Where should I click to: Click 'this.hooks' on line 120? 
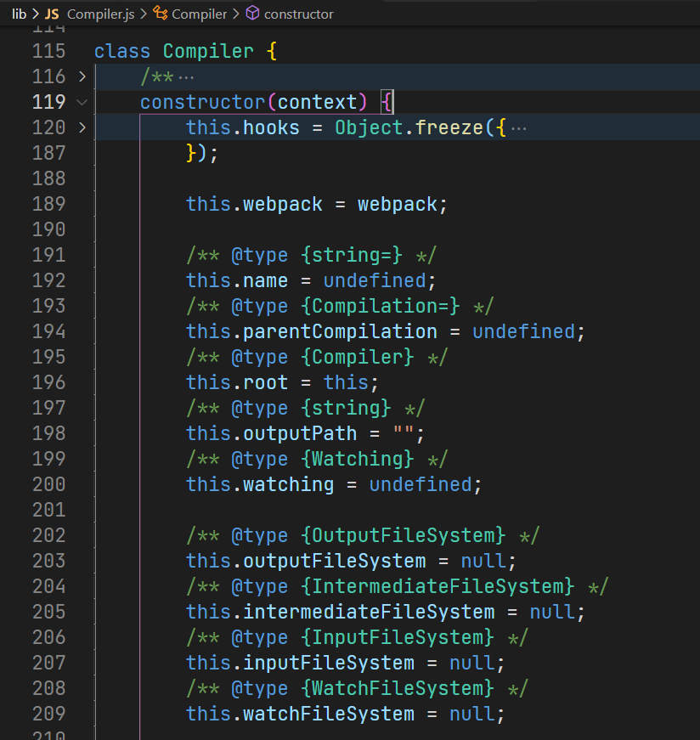(x=243, y=128)
